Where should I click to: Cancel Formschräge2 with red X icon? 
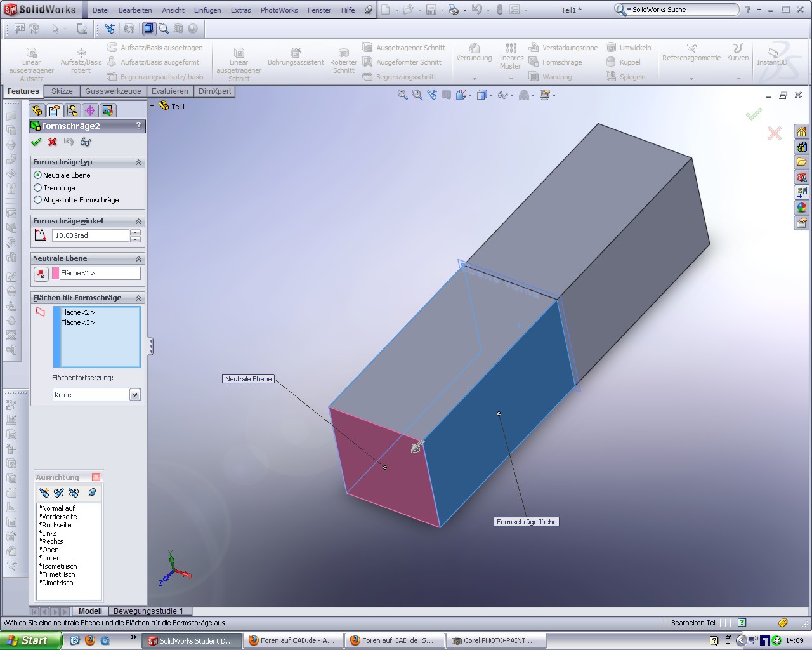(53, 142)
